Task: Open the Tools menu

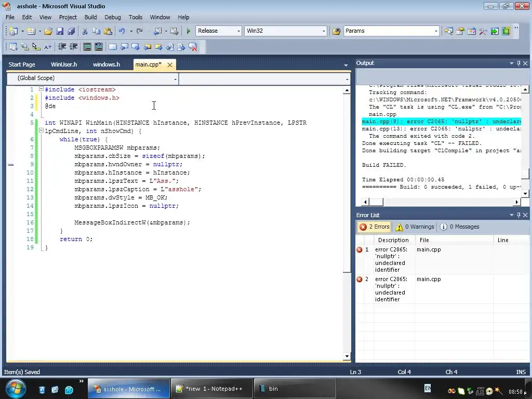Action: click(135, 17)
